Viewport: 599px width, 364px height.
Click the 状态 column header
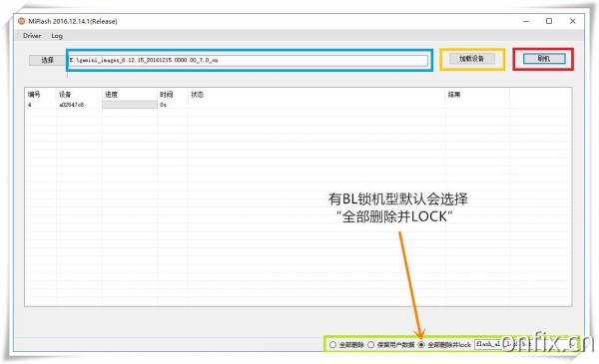pos(197,95)
